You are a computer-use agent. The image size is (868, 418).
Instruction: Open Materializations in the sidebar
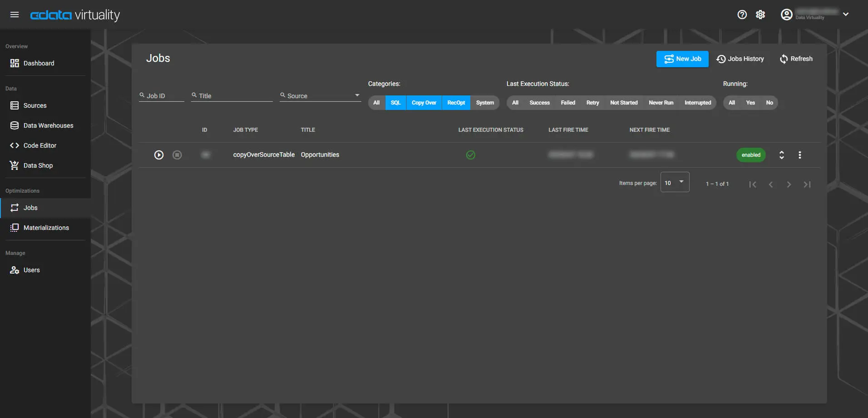pyautogui.click(x=46, y=228)
